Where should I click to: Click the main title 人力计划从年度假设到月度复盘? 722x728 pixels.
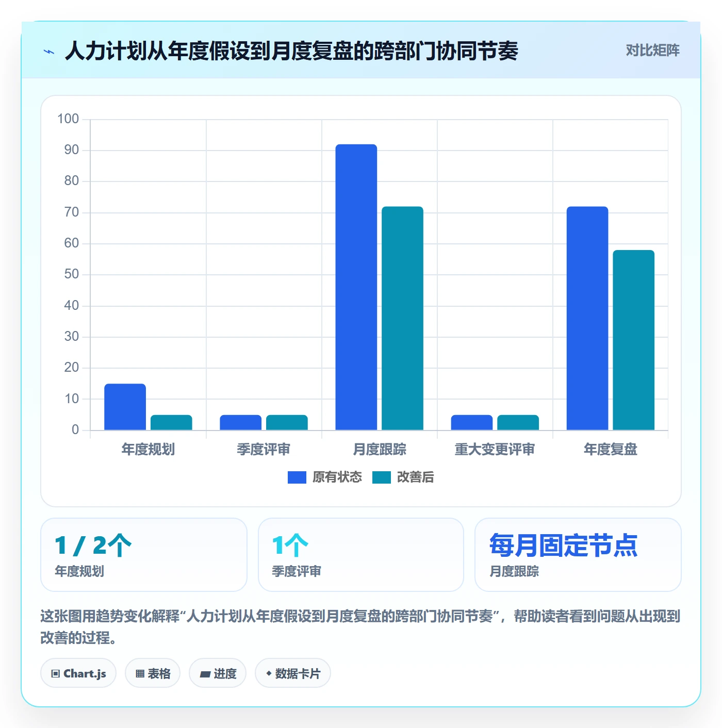tap(291, 51)
